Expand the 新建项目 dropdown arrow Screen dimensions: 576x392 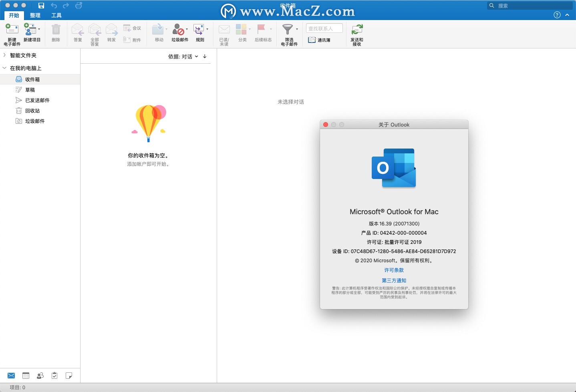click(x=39, y=29)
